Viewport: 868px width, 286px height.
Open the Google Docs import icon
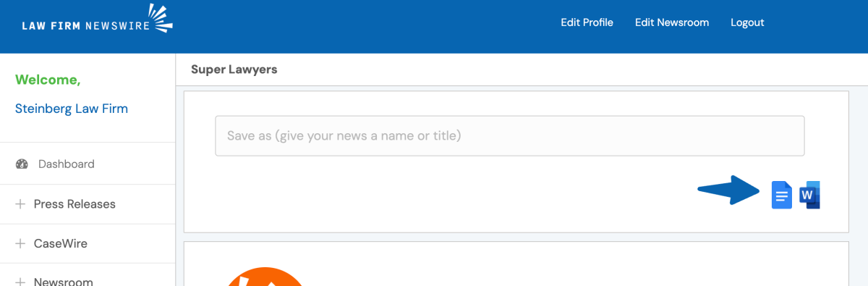(782, 195)
